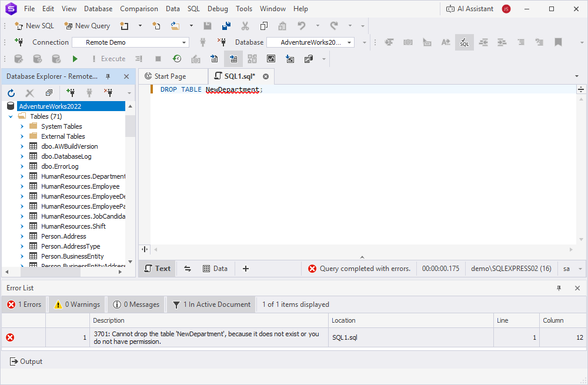Click the Save icon on the toolbar
This screenshot has width=588, height=385.
(x=207, y=26)
